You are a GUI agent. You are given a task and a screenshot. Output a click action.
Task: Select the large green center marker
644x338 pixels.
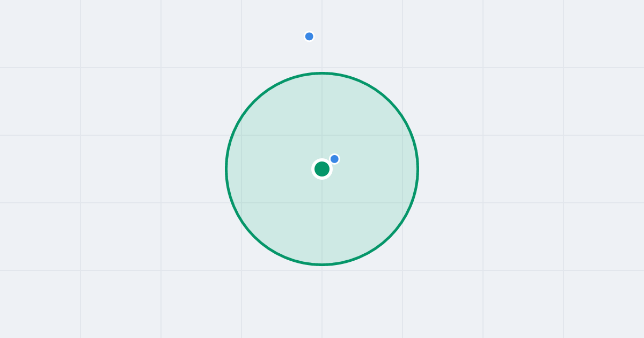click(x=322, y=169)
